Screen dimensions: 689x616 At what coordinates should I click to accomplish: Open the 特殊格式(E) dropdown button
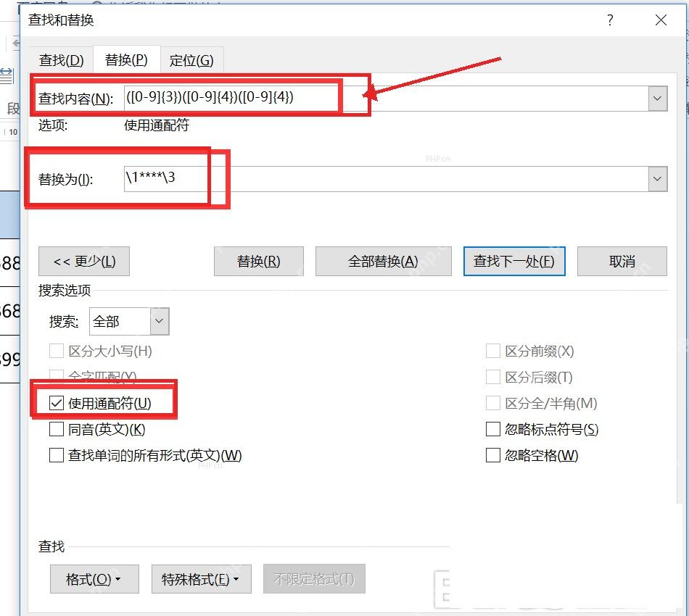(201, 579)
